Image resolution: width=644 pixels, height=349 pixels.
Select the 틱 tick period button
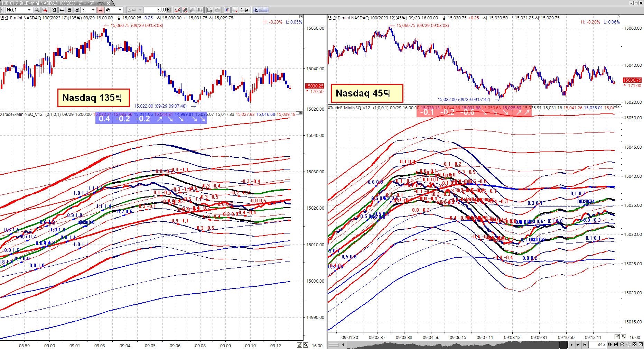coord(100,10)
